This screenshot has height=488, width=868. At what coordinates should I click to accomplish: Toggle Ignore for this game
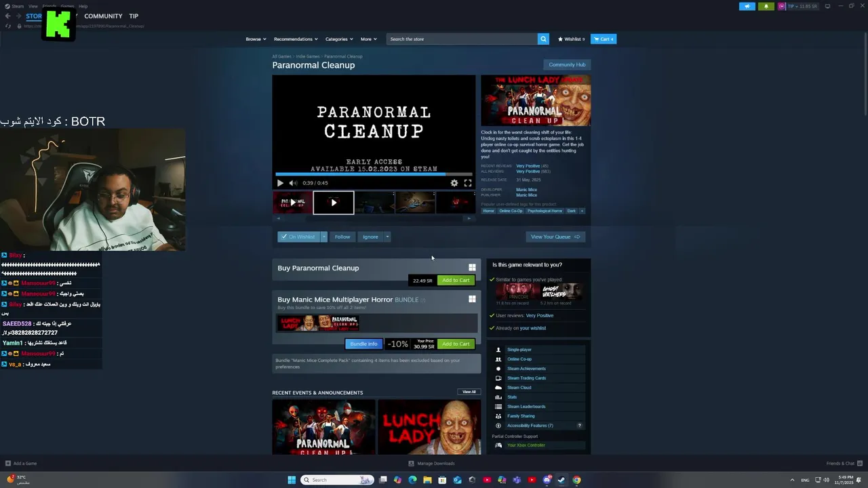pyautogui.click(x=370, y=237)
